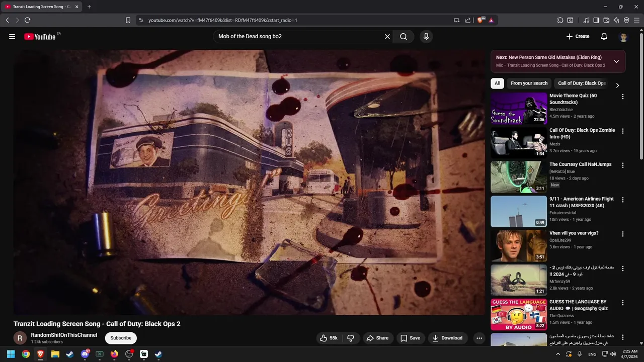Open OBS Studio from taskbar
The width and height of the screenshot is (644, 362).
pyautogui.click(x=129, y=354)
